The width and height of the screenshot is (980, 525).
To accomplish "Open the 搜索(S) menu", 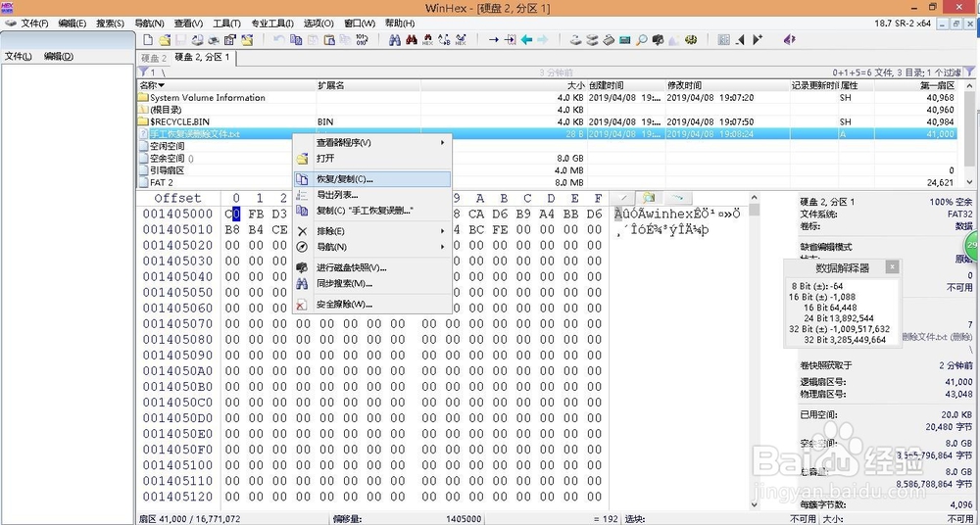I will (110, 24).
